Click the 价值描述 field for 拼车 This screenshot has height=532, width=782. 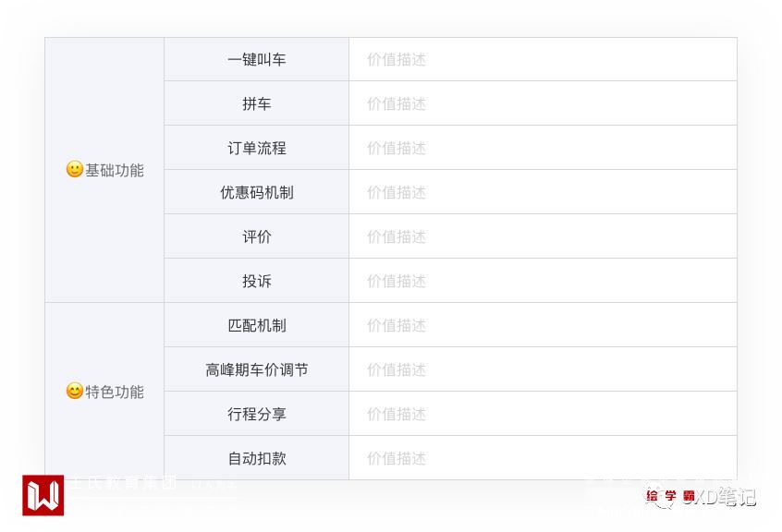pos(543,103)
